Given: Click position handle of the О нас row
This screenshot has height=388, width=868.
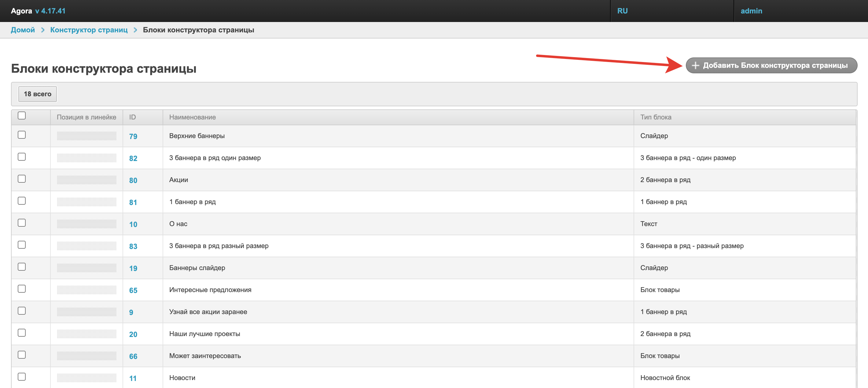Looking at the screenshot, I should pyautogui.click(x=86, y=224).
